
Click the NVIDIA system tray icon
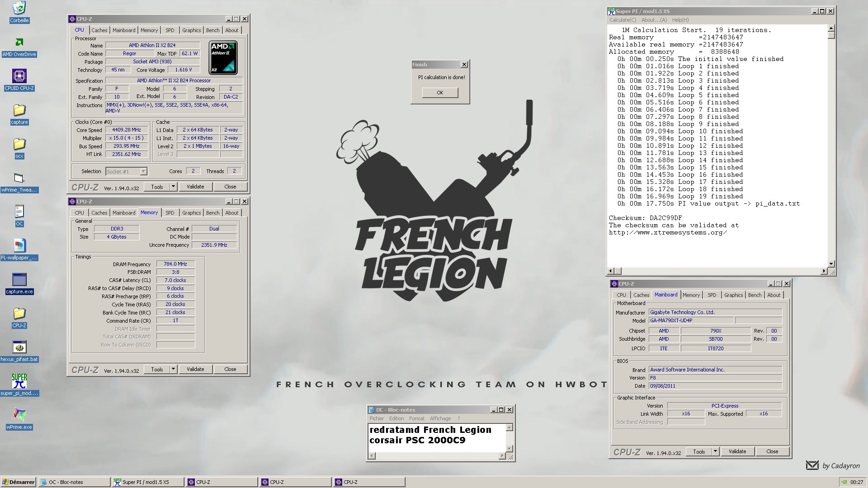844,482
